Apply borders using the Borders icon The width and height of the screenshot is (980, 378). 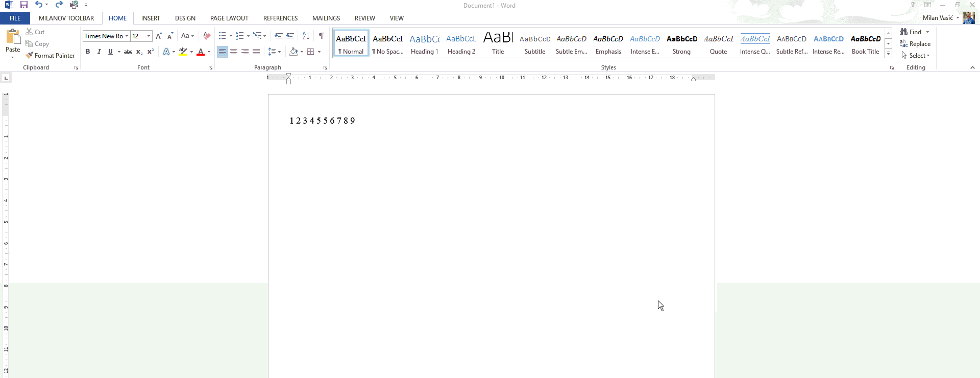click(310, 52)
